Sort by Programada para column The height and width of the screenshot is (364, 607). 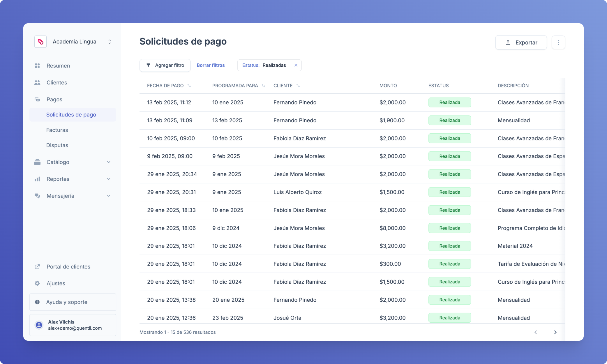point(263,86)
